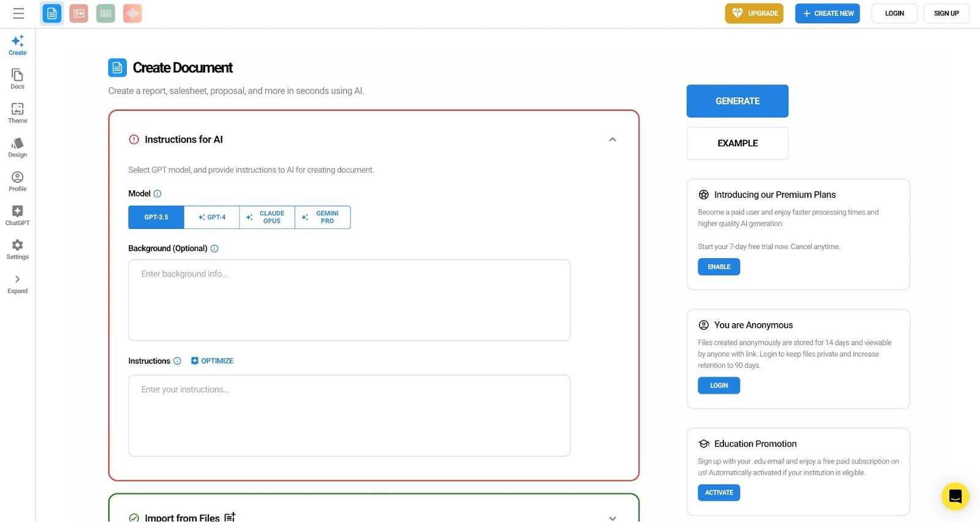Select the GPT-4 model
The height and width of the screenshot is (522, 980).
point(212,217)
